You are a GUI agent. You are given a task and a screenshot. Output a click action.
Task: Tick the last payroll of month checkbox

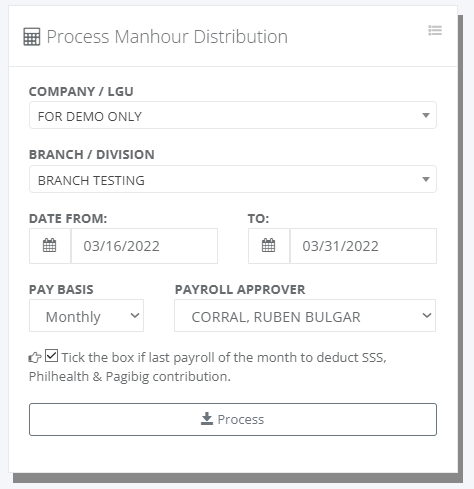point(51,356)
